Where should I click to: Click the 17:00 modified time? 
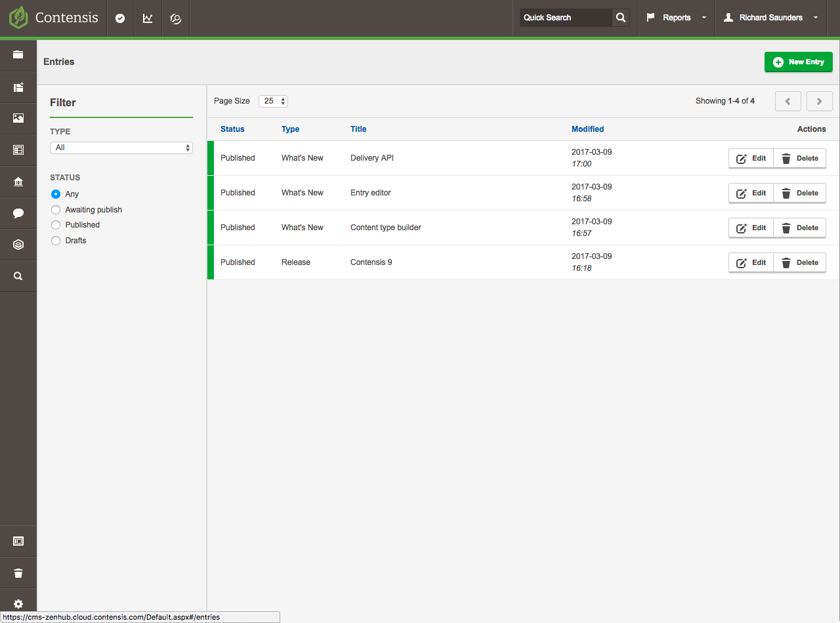click(581, 164)
